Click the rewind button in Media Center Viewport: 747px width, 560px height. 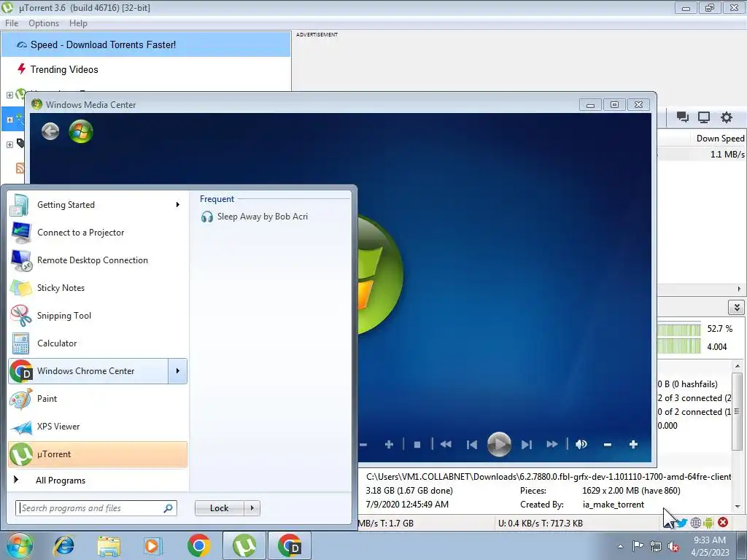[x=446, y=444]
